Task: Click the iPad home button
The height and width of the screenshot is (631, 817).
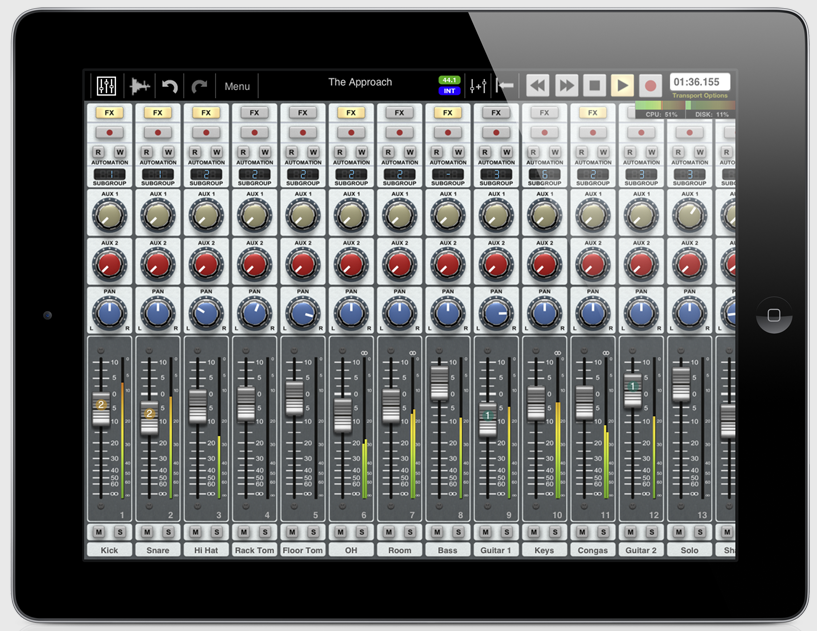Action: pyautogui.click(x=774, y=315)
